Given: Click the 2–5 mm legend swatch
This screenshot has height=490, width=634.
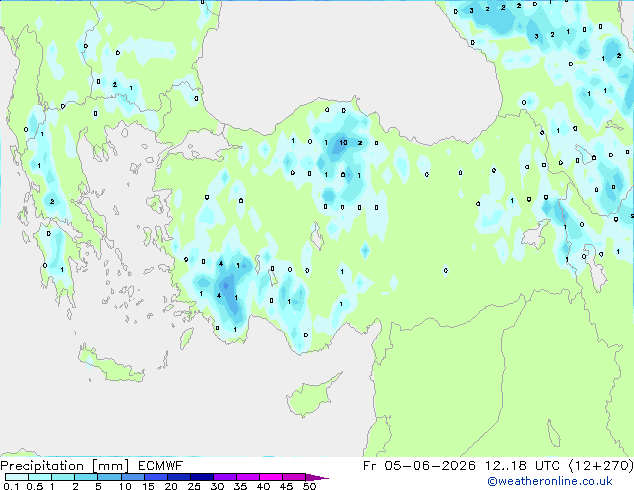Looking at the screenshot, I should coord(86,477).
